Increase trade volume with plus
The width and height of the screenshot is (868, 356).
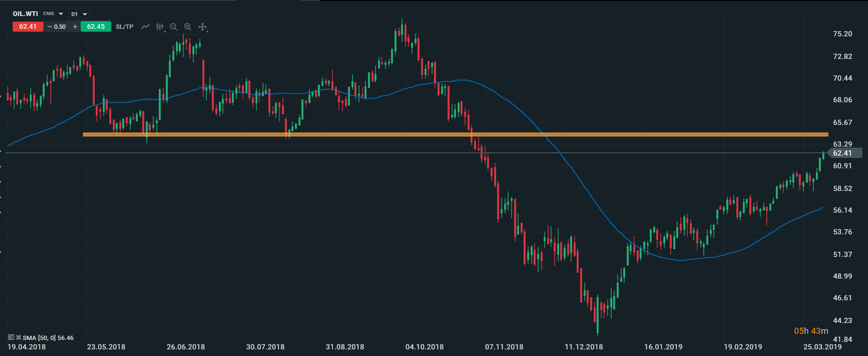(x=75, y=27)
